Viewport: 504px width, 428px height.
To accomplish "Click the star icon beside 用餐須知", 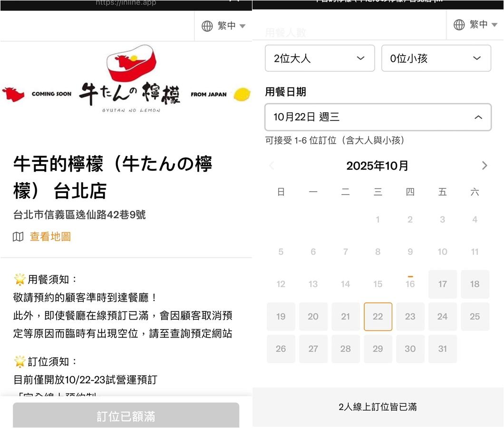I will (x=19, y=279).
